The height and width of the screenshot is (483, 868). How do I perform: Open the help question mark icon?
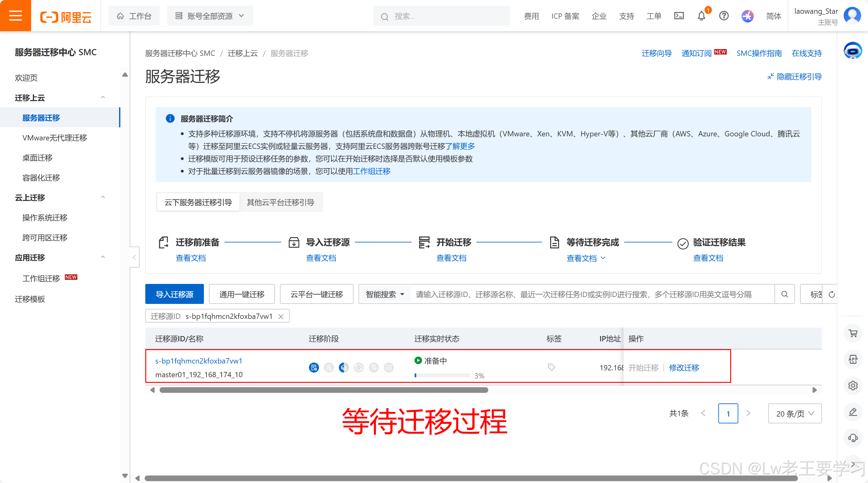pos(723,16)
